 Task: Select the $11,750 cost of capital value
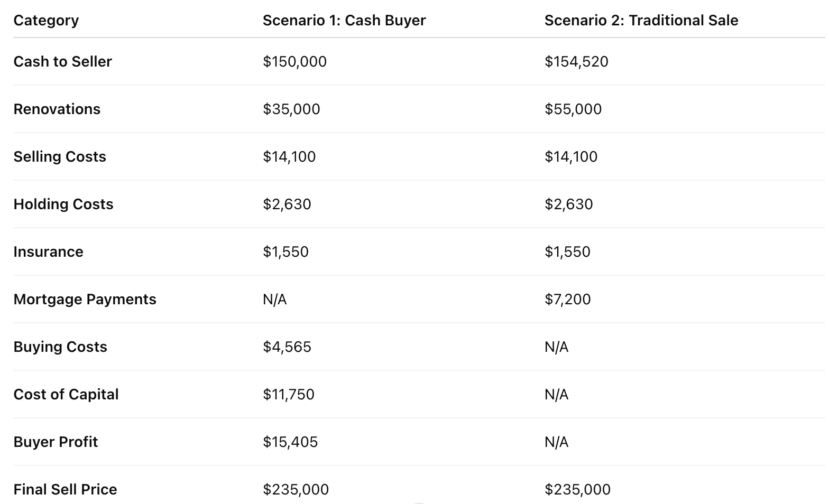[289, 395]
